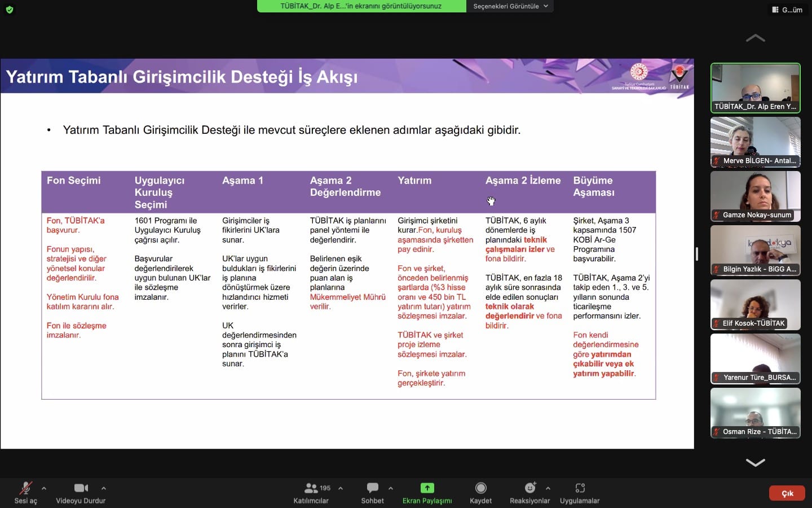Select Gamze Nokay-sunum video thumbnail
The width and height of the screenshot is (812, 508).
[755, 196]
